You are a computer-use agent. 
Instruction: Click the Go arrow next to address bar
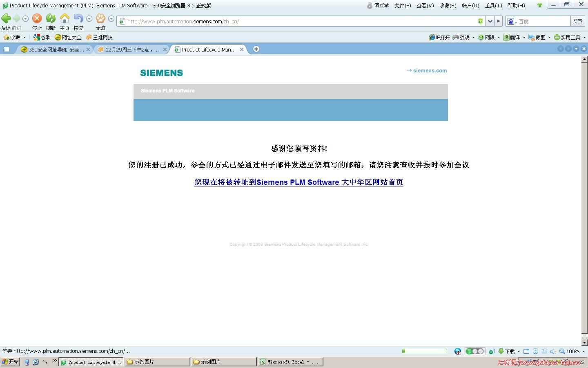(499, 21)
